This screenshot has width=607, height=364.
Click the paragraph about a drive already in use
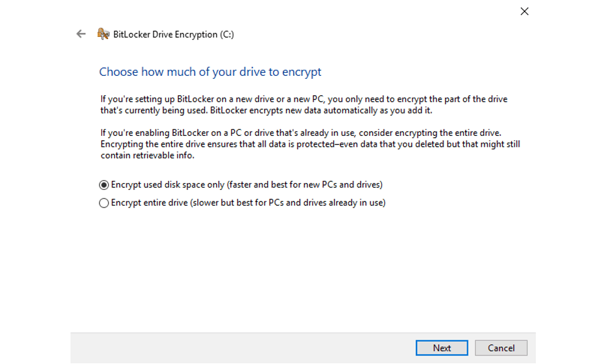(310, 144)
